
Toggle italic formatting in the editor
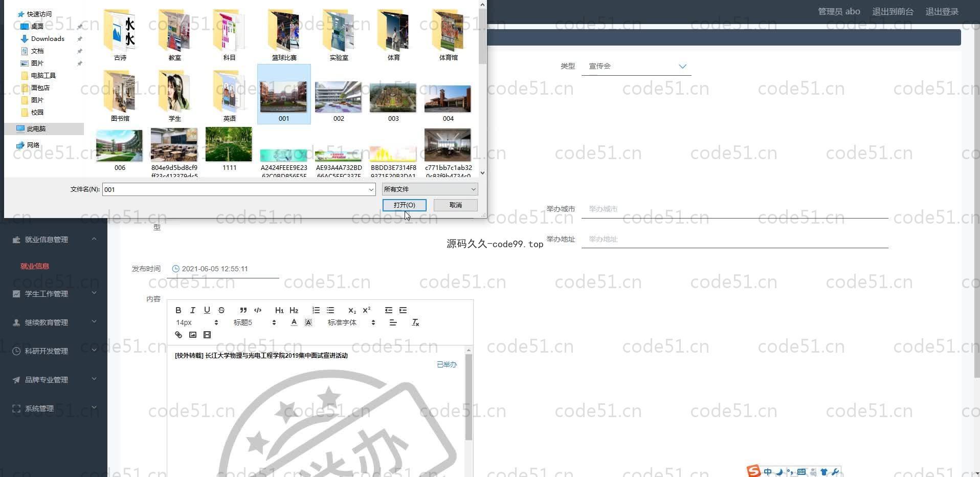pos(192,310)
